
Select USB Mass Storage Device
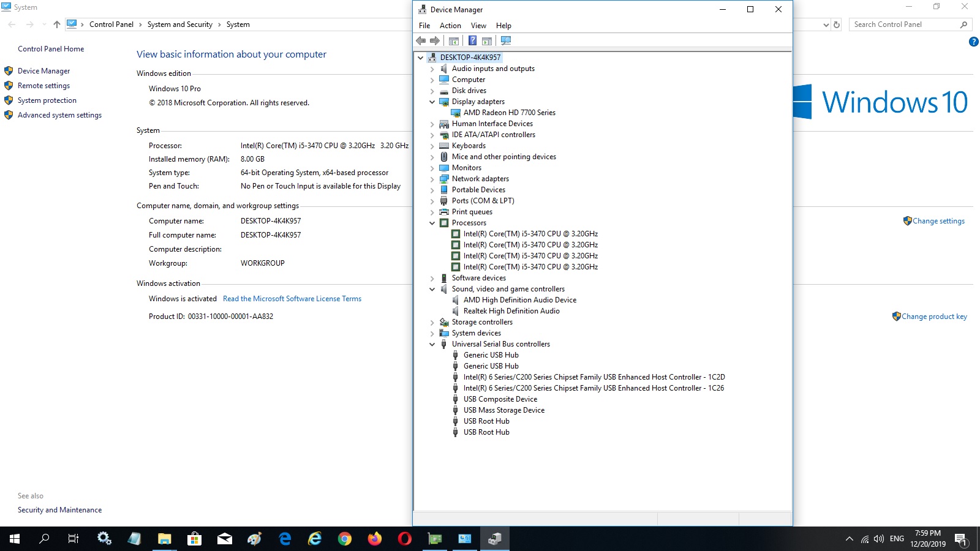click(504, 410)
